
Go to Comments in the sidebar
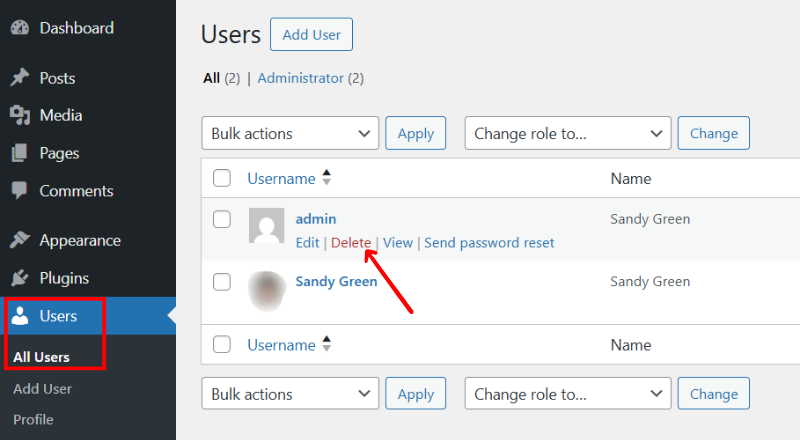coord(77,191)
